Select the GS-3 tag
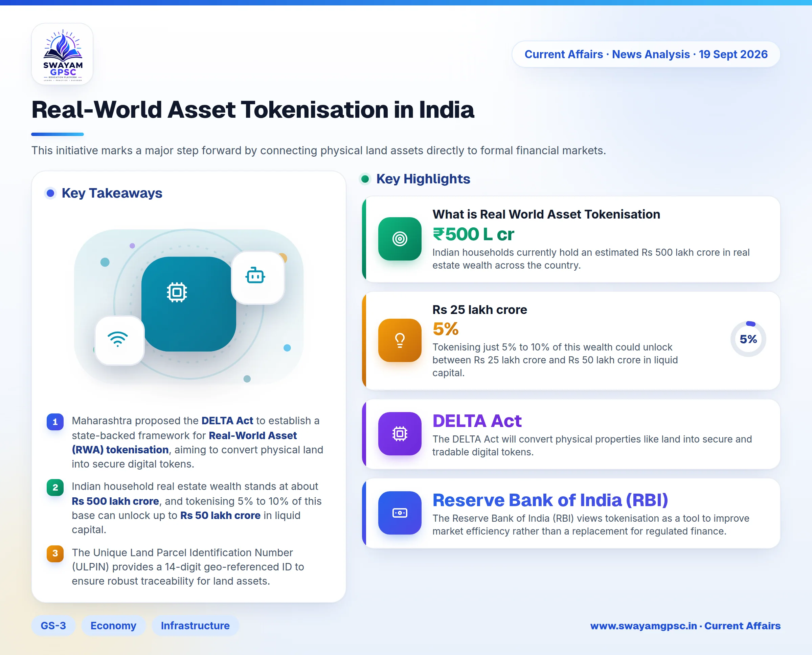The width and height of the screenshot is (812, 655). tap(53, 626)
